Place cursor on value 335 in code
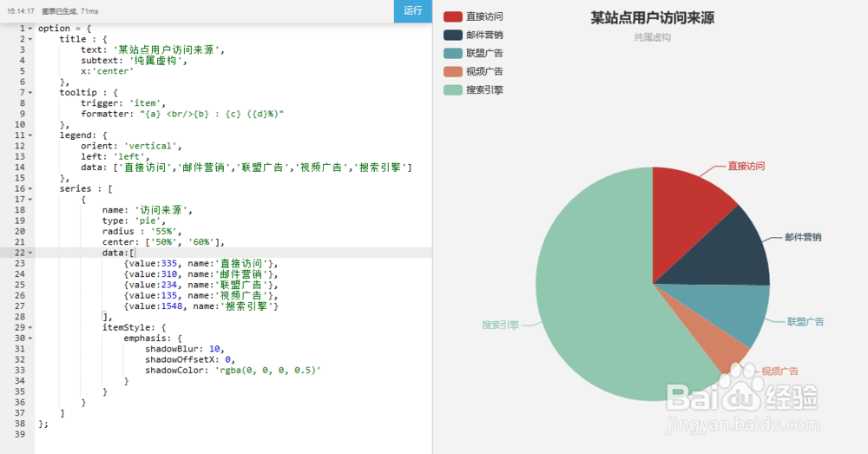The image size is (868, 454). 169,264
